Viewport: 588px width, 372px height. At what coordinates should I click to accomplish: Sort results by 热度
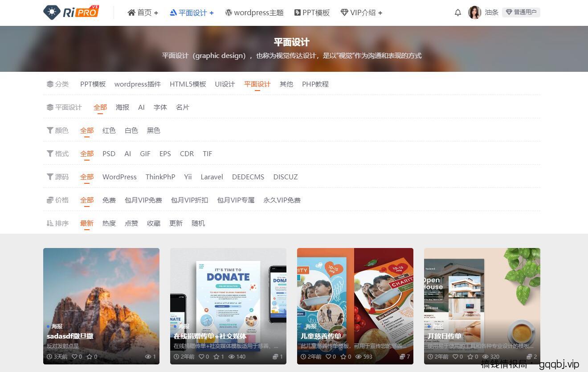109,223
